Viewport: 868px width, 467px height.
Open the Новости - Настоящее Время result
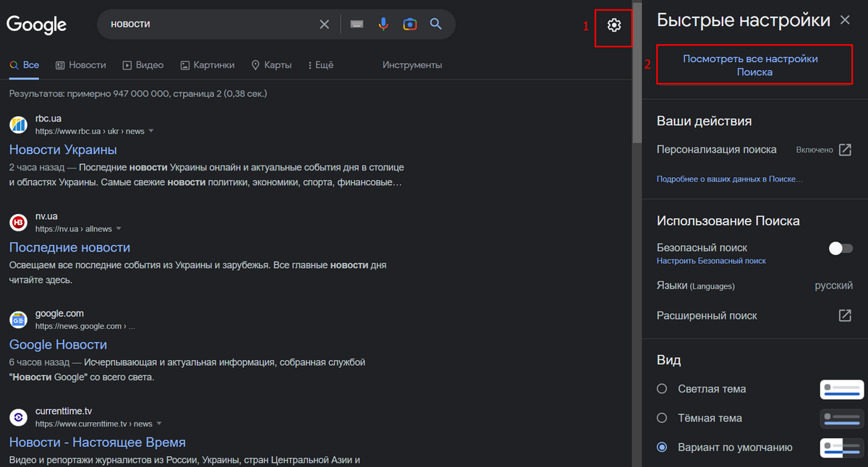click(98, 442)
